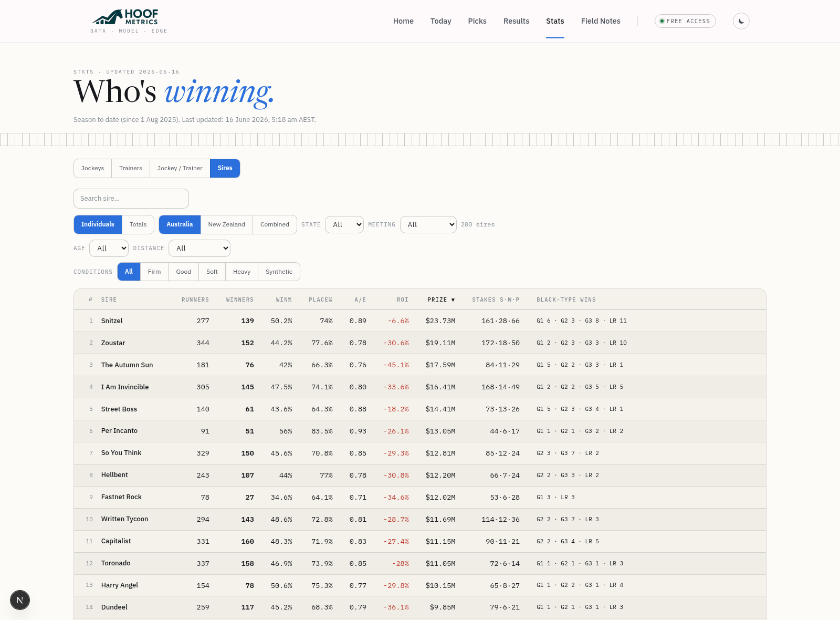Go to the Results page

516,21
